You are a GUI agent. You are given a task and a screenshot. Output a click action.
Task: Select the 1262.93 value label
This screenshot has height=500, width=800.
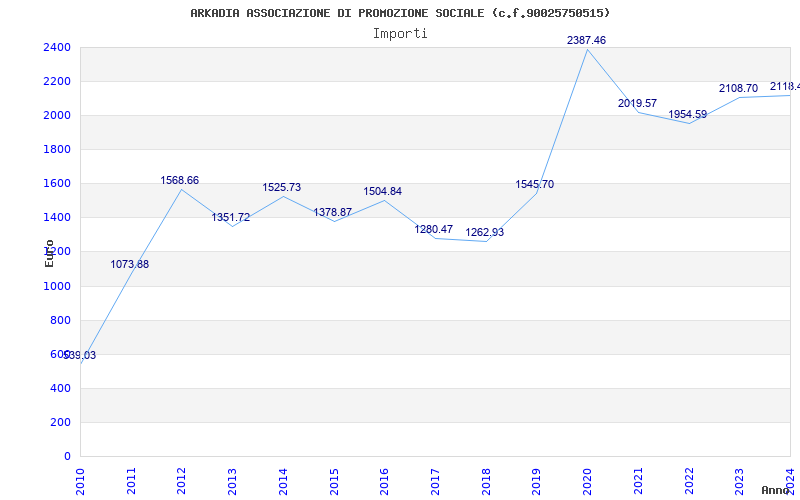coord(485,233)
